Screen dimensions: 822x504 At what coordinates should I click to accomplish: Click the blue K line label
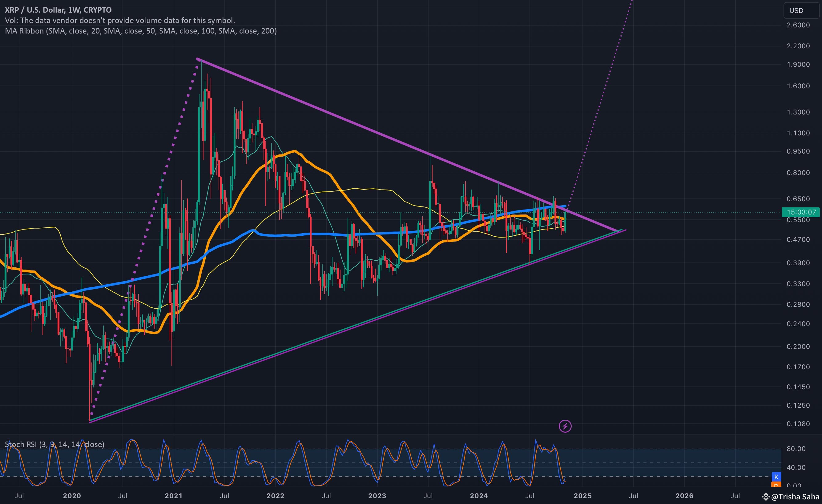(776, 477)
